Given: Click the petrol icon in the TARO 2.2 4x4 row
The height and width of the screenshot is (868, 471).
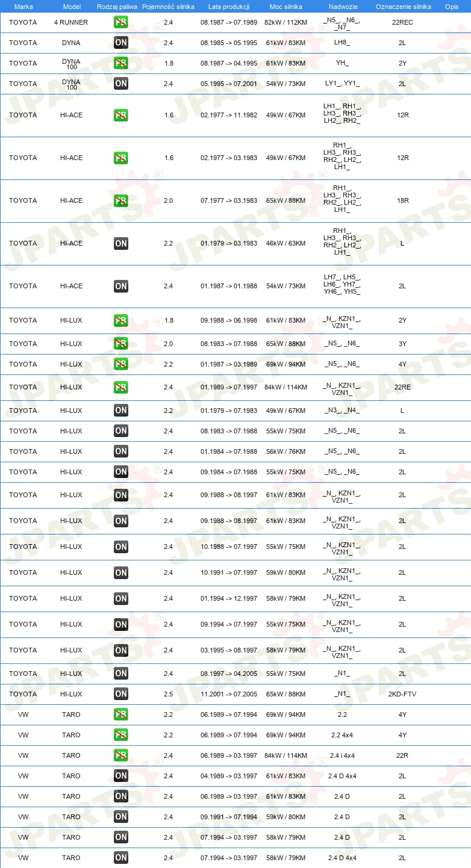Looking at the screenshot, I should coord(121,735).
